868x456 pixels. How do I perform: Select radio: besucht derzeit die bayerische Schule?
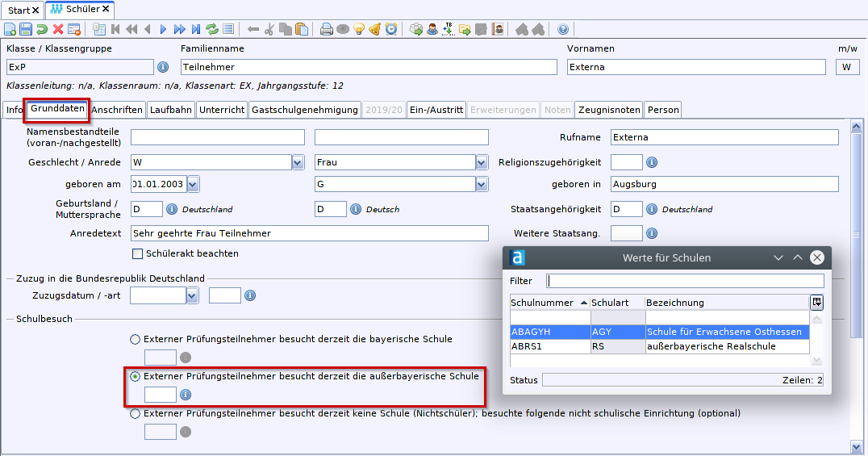(135, 339)
